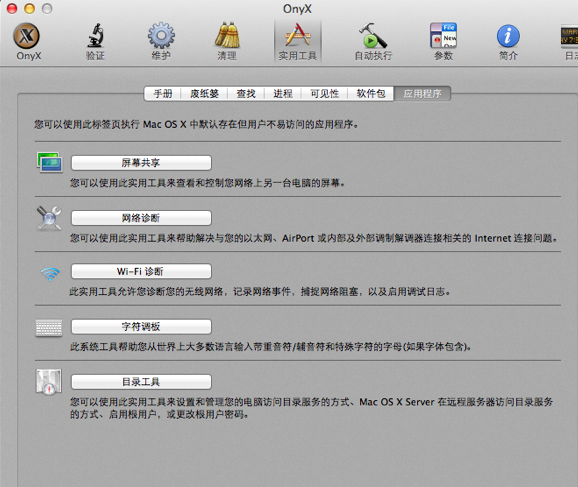The image size is (578, 487).
Task: Click the description mentioning AirPort
Action: [313, 239]
